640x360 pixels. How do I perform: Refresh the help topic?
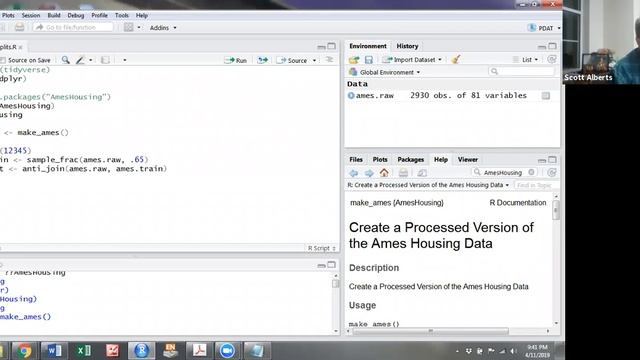[x=551, y=173]
